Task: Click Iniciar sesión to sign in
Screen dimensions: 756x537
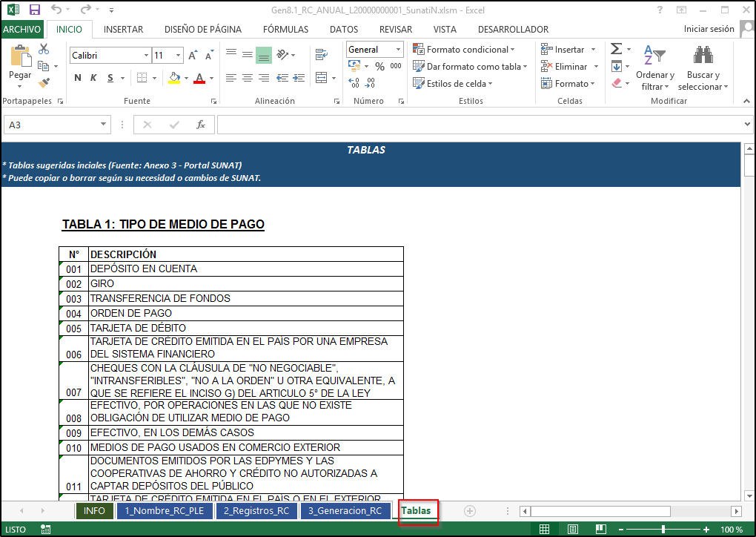Action: coord(709,30)
